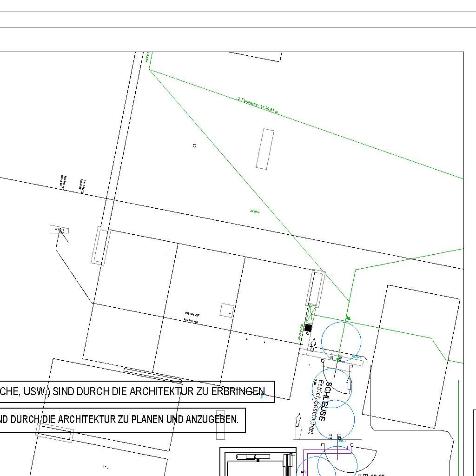The height and width of the screenshot is (476, 476).
Task: Click the "RW DN 225" pipe label
Action: 192,314
